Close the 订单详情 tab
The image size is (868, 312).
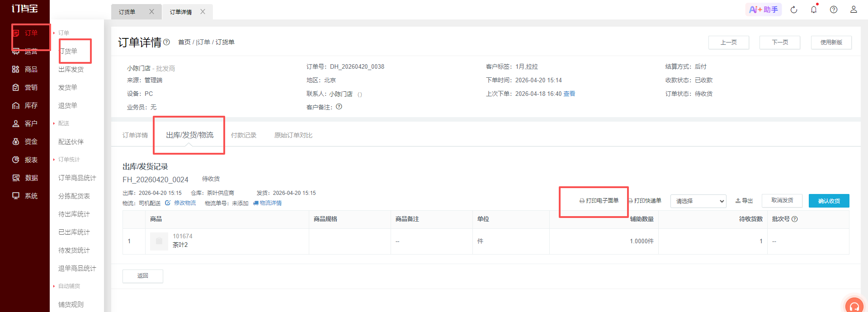pyautogui.click(x=203, y=12)
